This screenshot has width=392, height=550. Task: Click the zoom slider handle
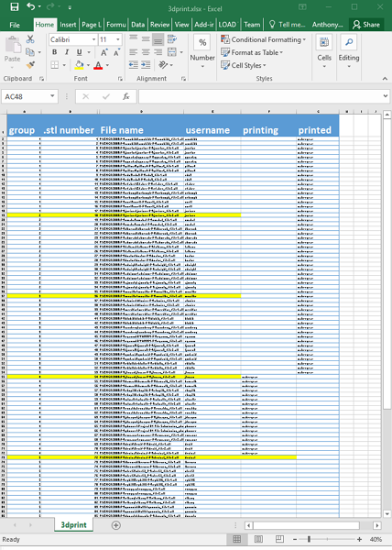[309, 539]
